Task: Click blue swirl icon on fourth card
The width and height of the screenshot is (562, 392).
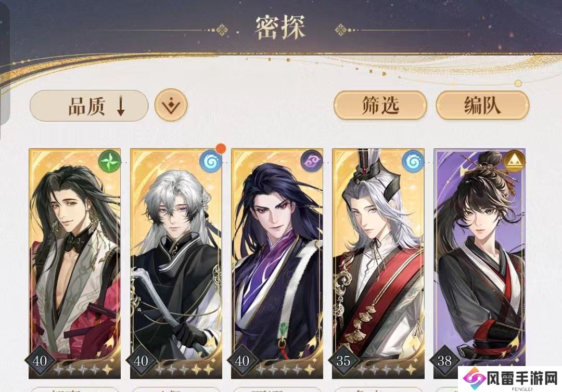Action: pos(413,162)
